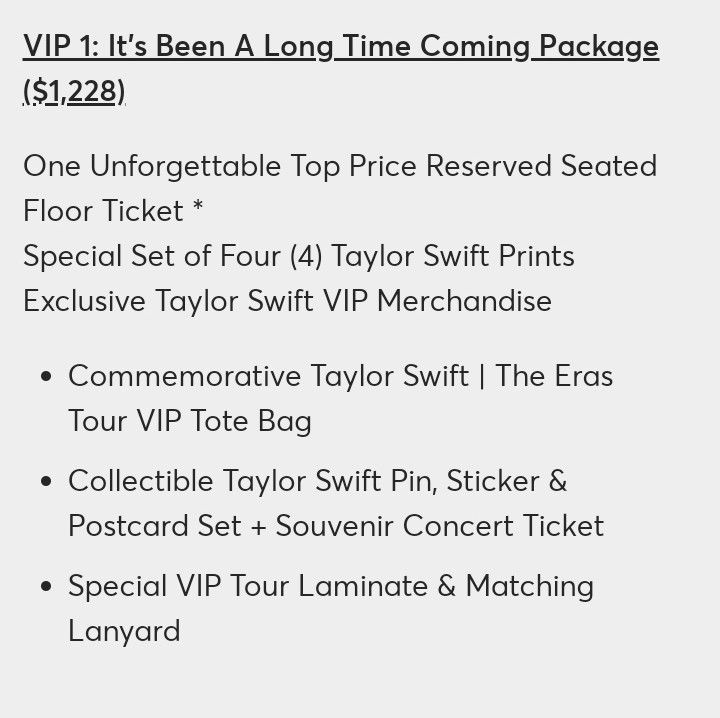Click the Souvenir Concert Ticket text
The image size is (720, 718).
pos(440,525)
